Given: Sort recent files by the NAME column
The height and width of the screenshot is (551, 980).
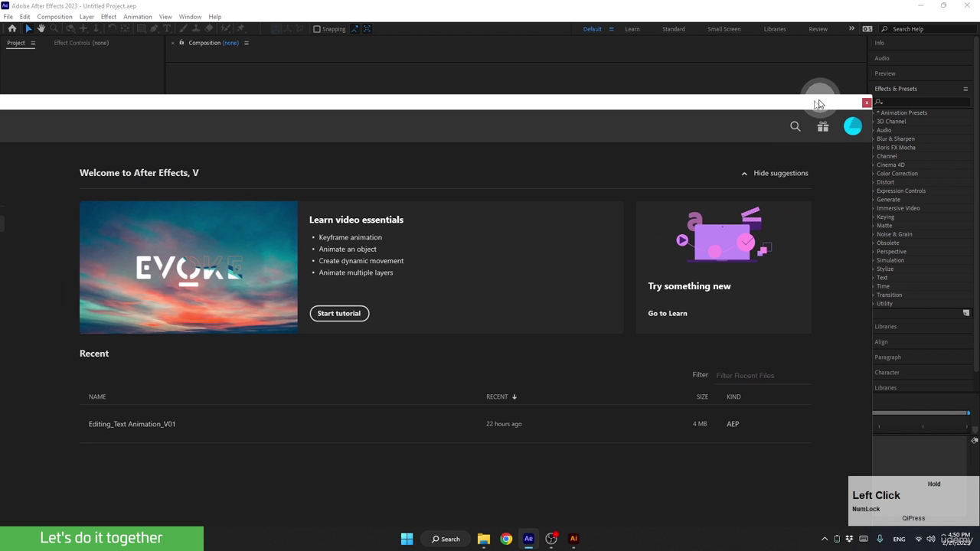Looking at the screenshot, I should pyautogui.click(x=97, y=396).
